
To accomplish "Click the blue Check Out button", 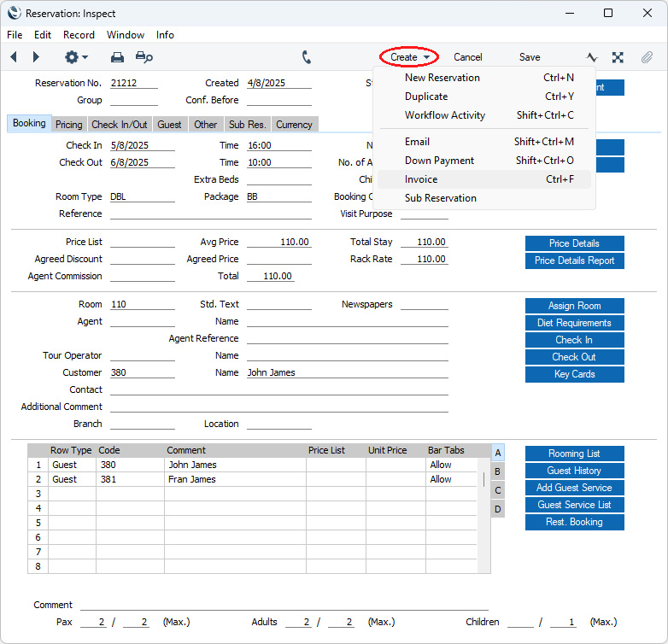I will (574, 357).
